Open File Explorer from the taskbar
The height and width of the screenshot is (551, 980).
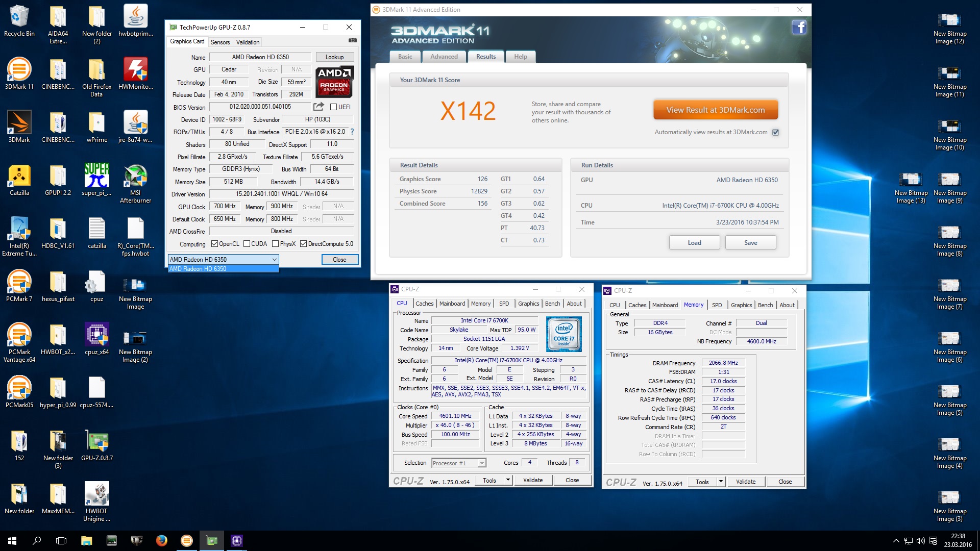[86, 541]
